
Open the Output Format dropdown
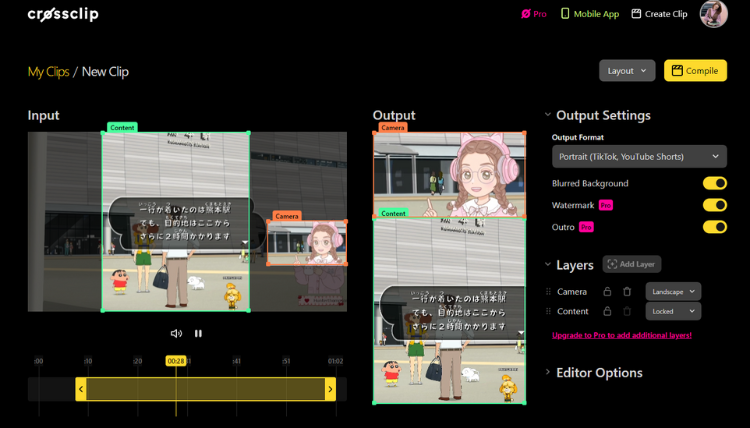coord(639,156)
